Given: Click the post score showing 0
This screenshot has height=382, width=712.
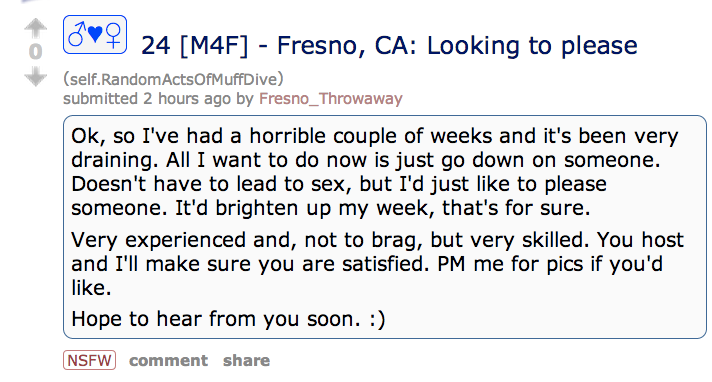Looking at the screenshot, I should point(35,52).
